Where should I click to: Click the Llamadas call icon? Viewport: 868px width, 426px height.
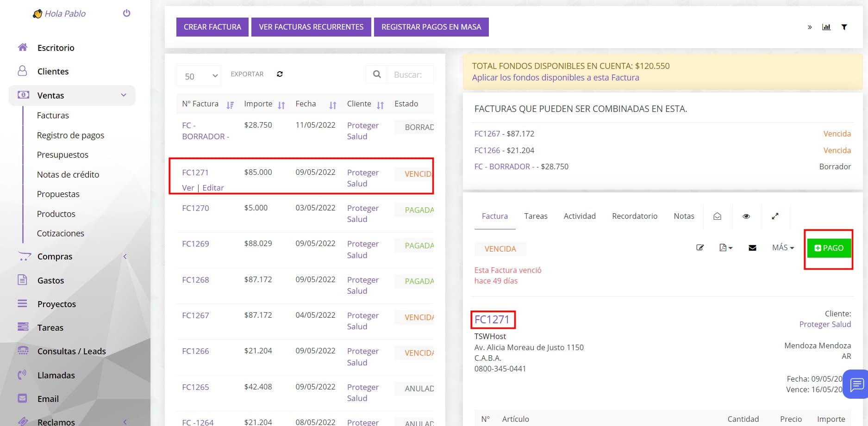pyautogui.click(x=22, y=375)
